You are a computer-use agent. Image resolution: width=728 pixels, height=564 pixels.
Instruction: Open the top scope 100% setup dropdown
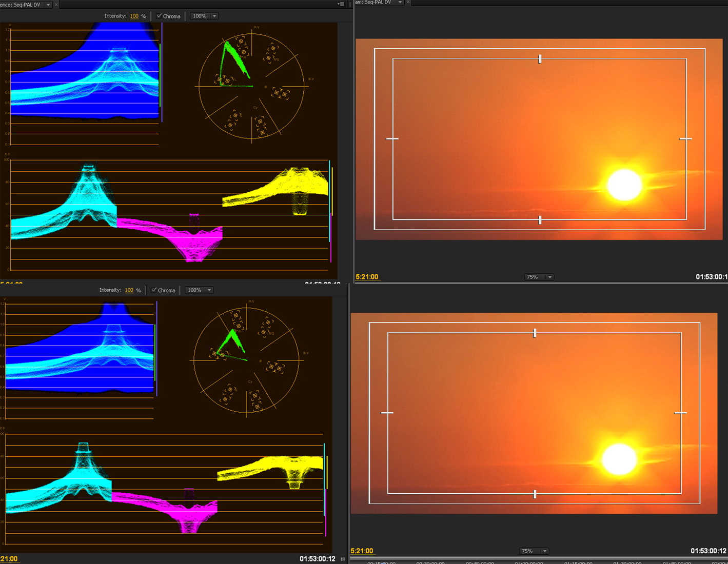(x=214, y=16)
